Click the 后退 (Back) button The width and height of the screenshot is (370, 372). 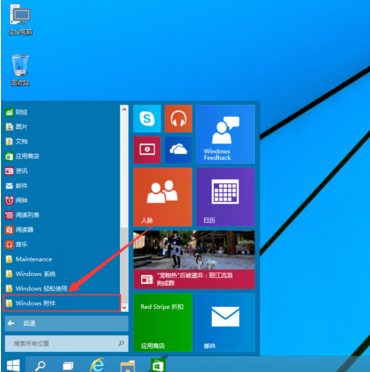[66, 323]
